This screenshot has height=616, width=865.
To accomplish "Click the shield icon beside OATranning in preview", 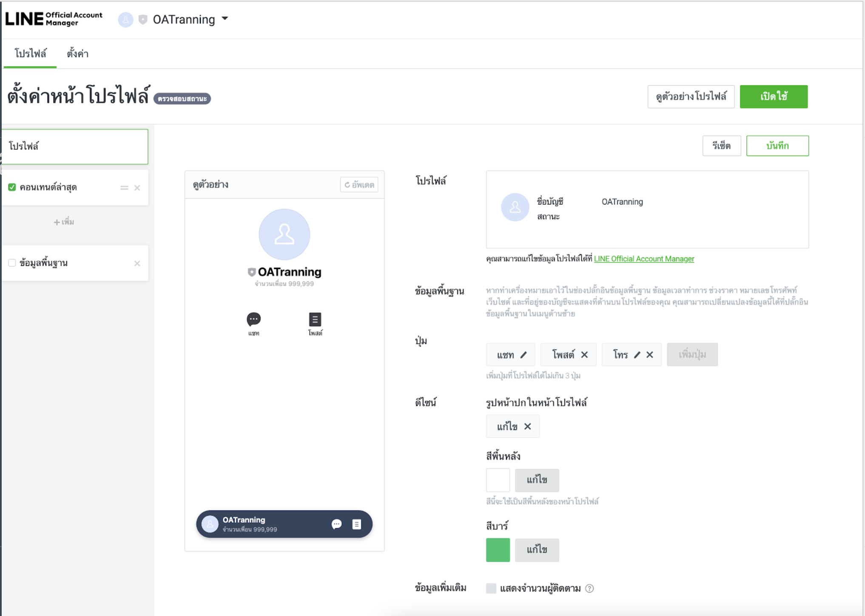I will click(x=252, y=272).
